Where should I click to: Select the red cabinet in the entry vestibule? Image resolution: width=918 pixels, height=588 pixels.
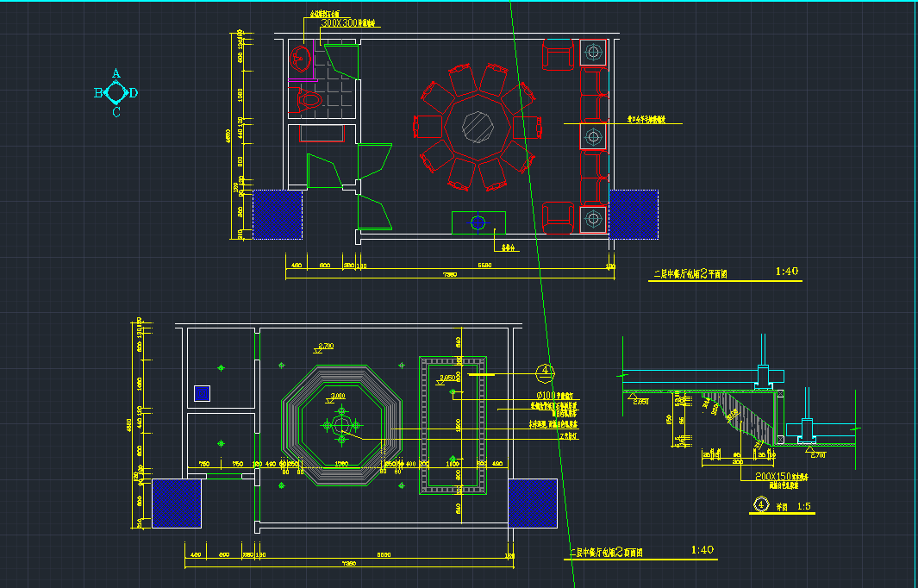322,134
